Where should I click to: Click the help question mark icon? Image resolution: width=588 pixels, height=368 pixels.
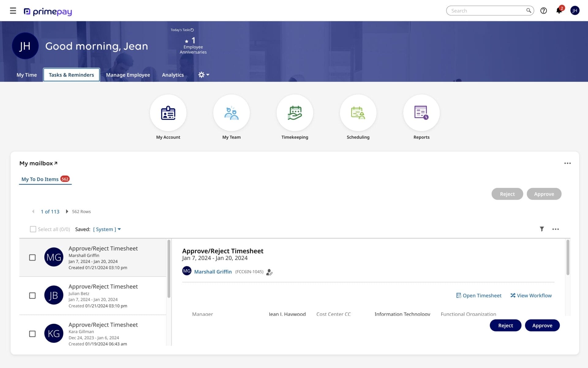(544, 11)
